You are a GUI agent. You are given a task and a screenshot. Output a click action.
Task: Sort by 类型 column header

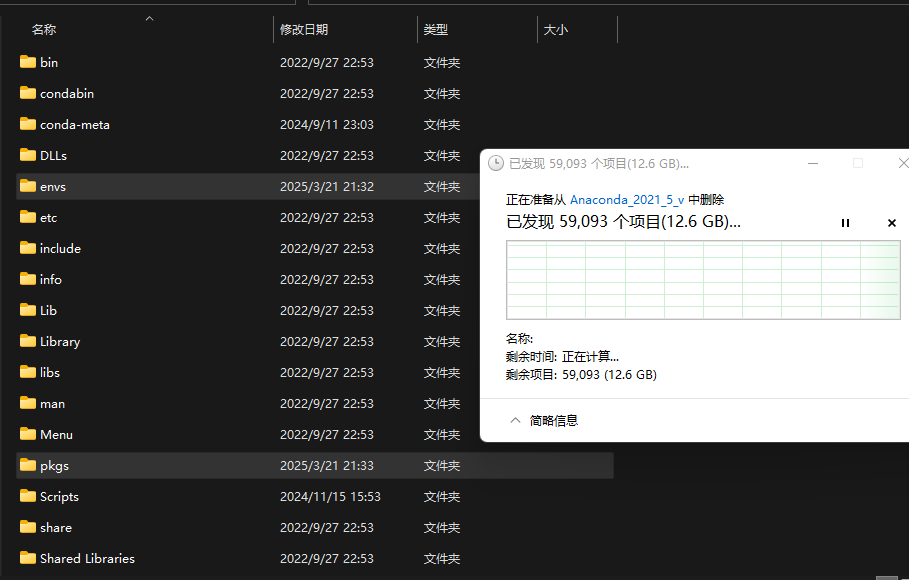point(436,30)
